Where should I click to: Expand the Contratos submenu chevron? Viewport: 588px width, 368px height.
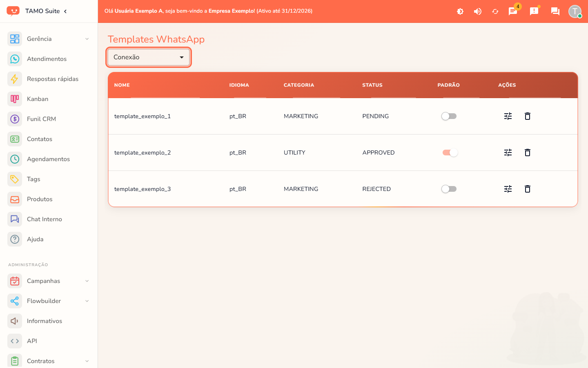pos(87,361)
